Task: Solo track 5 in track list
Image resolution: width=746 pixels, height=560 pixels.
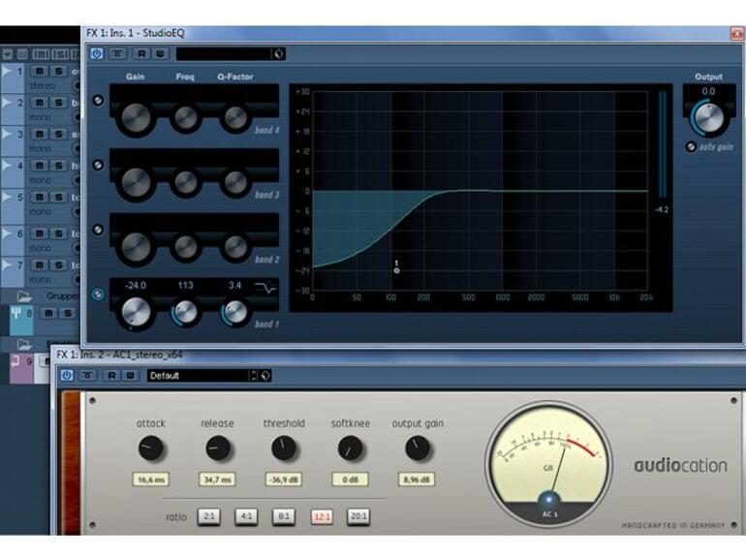Action: click(58, 197)
